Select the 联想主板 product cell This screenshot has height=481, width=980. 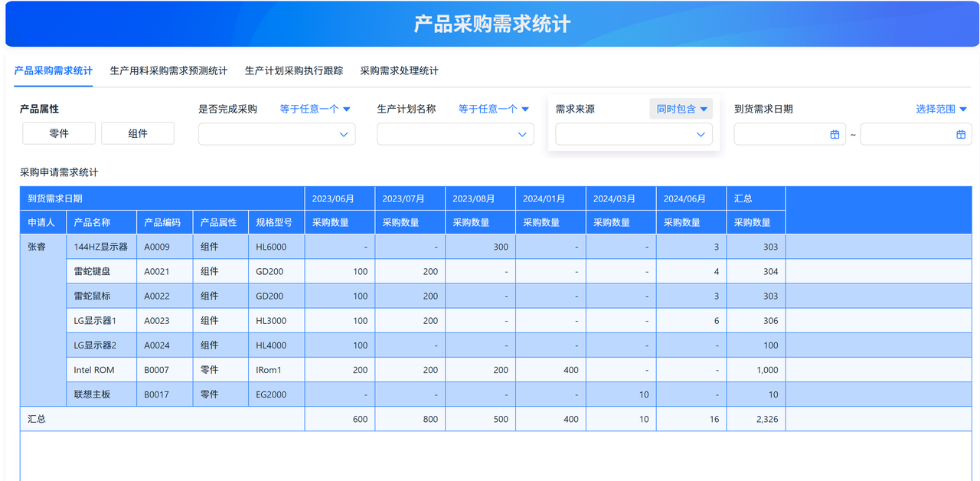click(x=102, y=394)
